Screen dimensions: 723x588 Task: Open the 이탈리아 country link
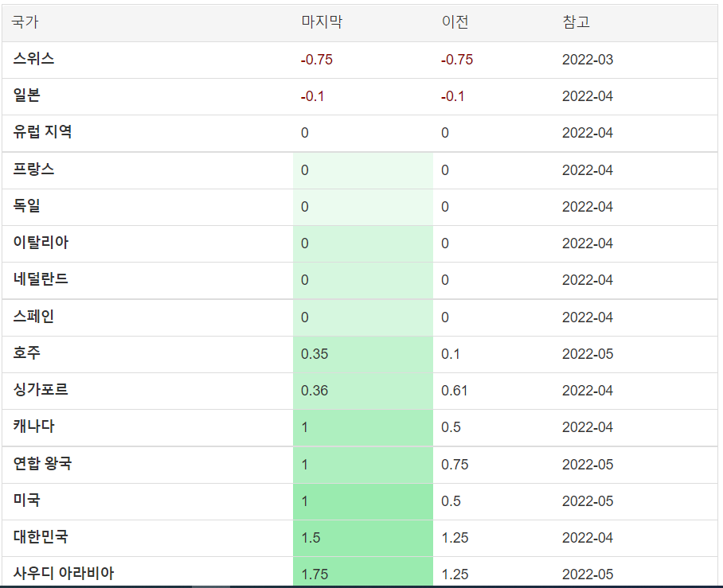coord(41,243)
